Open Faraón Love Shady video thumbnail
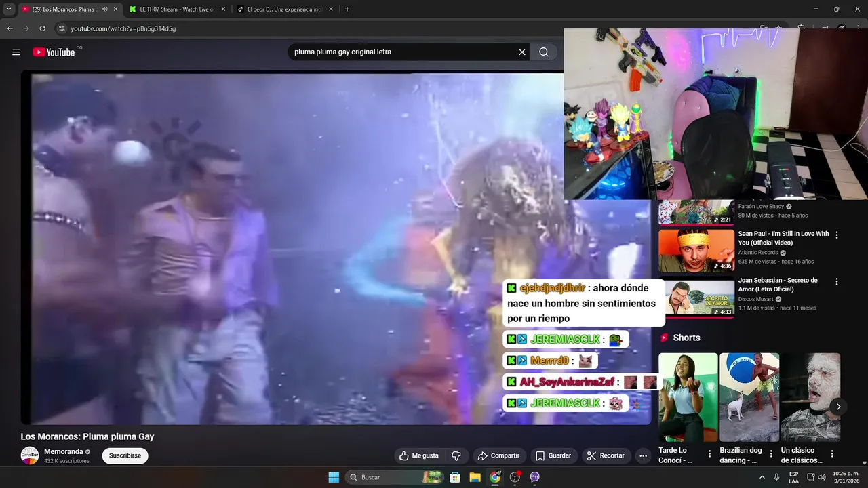Image resolution: width=868 pixels, height=488 pixels. click(696, 212)
